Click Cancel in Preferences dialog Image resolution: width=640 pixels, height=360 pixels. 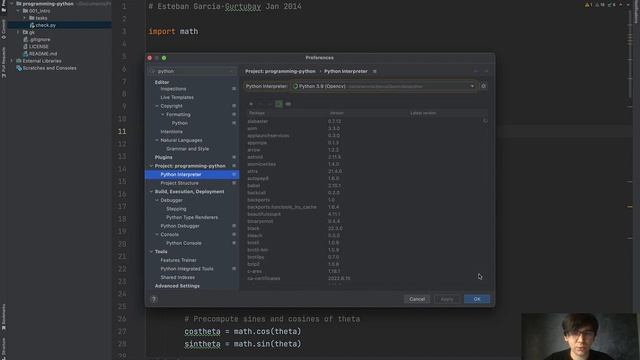click(417, 299)
